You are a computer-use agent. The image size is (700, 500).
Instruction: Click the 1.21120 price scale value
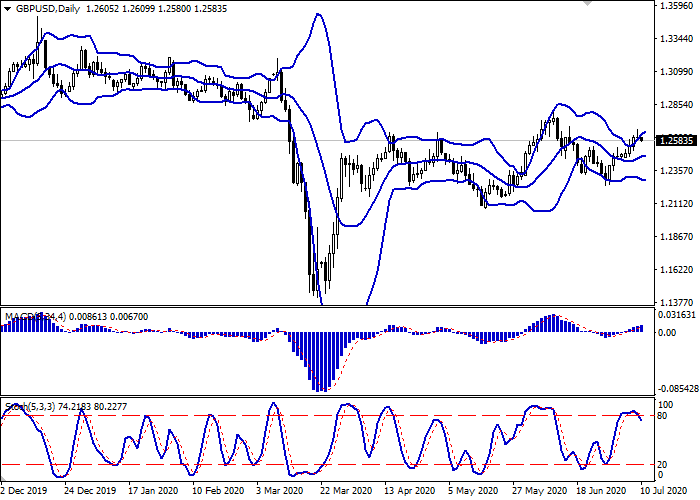coord(678,204)
